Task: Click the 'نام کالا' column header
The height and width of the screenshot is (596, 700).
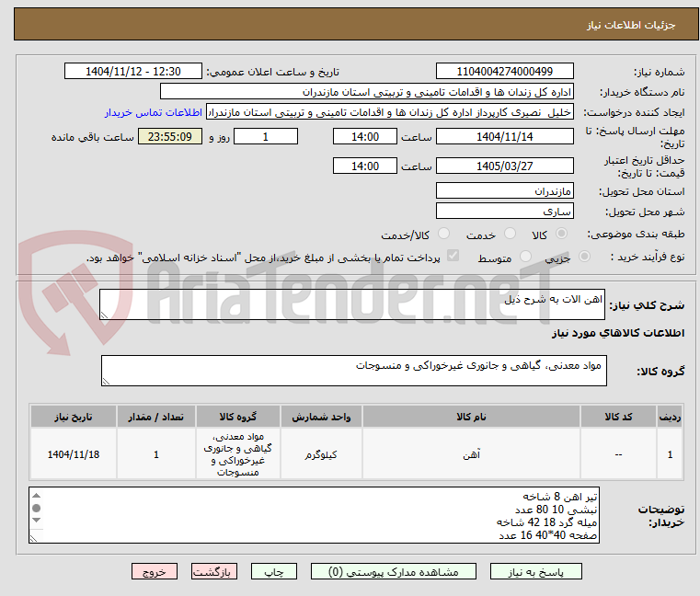Action: click(x=471, y=417)
